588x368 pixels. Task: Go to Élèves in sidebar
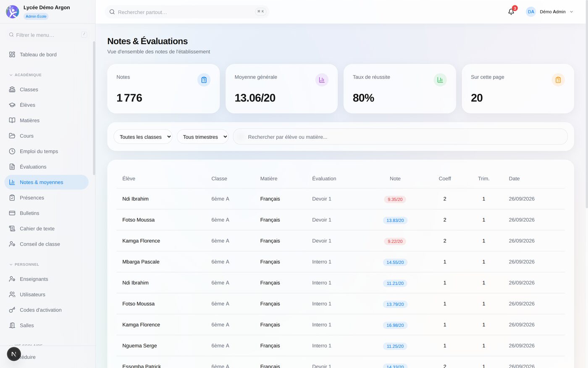point(46,105)
